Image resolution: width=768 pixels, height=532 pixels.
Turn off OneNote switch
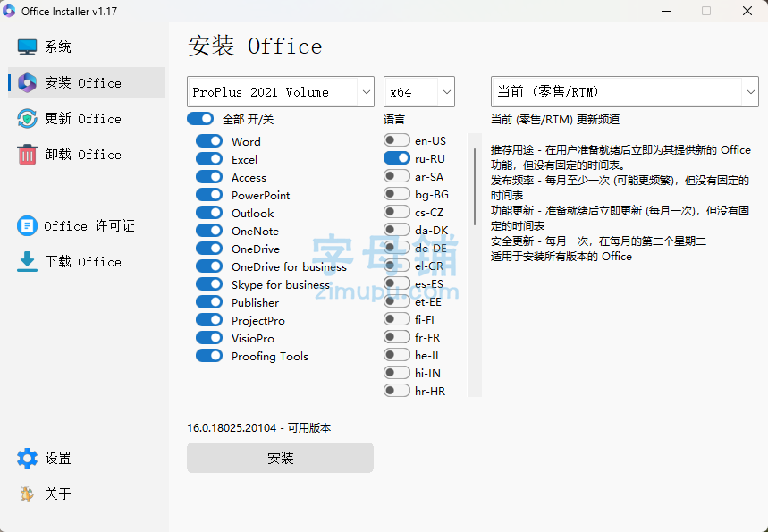(x=209, y=231)
